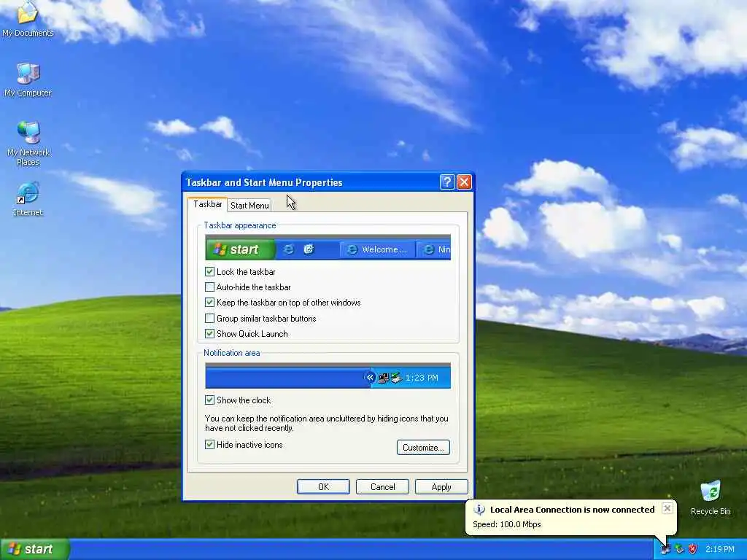This screenshot has height=560, width=747.
Task: Select the My Computer desktop icon
Action: coord(28,79)
